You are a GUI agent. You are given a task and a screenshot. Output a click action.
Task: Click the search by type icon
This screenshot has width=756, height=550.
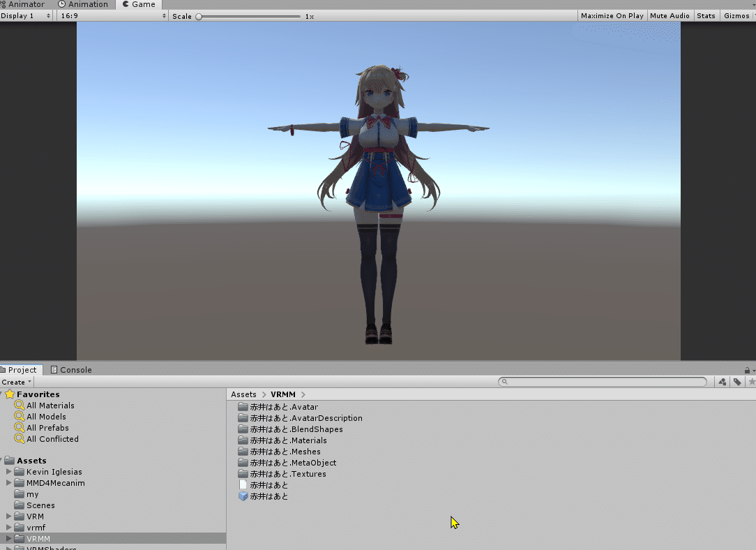pyautogui.click(x=723, y=382)
